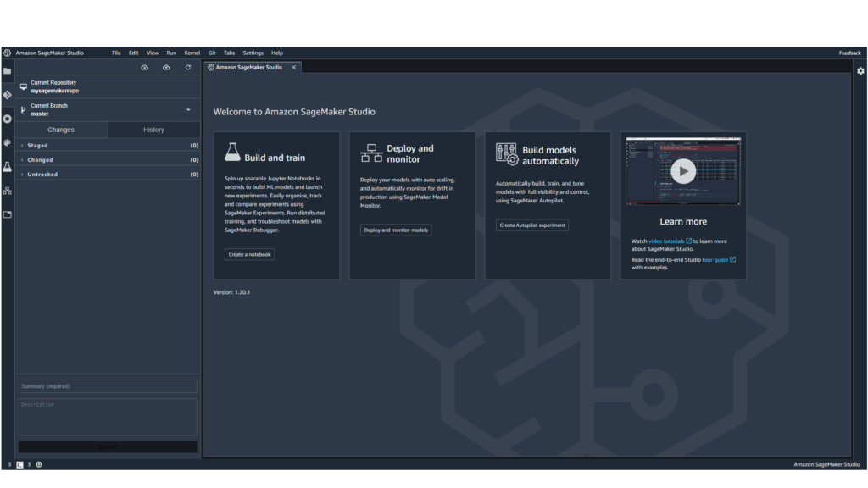Click the Current Branch git icon
Image resolution: width=868 pixels, height=488 pixels.
point(23,109)
